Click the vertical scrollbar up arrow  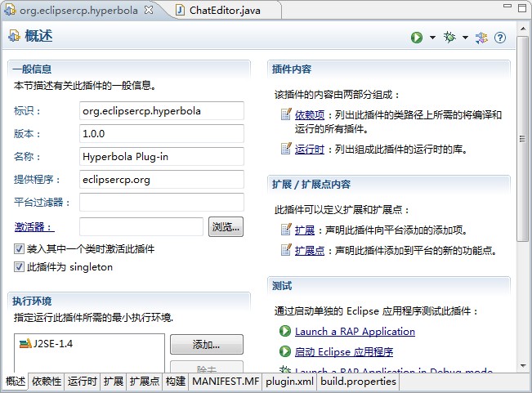point(523,29)
